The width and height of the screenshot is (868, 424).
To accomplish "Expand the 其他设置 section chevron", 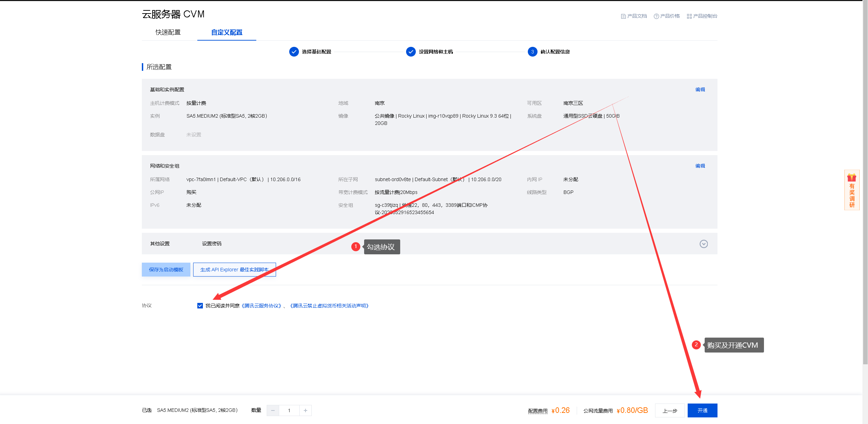I will (x=704, y=244).
